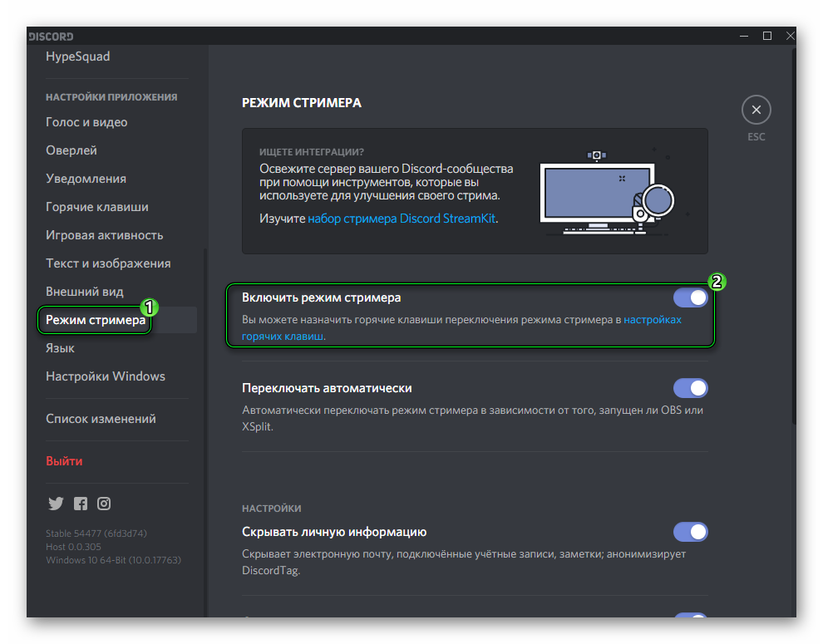Open 'Текст и изображения' settings
This screenshot has height=644, width=823.
click(108, 263)
